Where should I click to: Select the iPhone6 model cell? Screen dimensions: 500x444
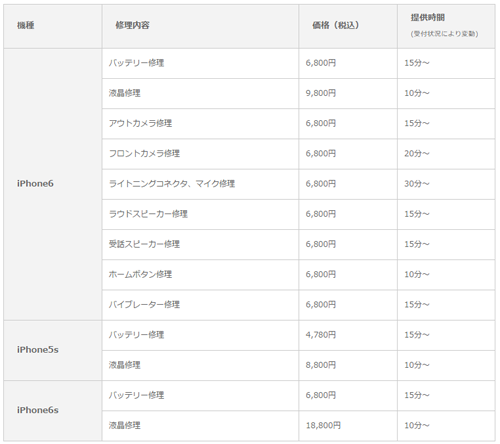pos(53,184)
